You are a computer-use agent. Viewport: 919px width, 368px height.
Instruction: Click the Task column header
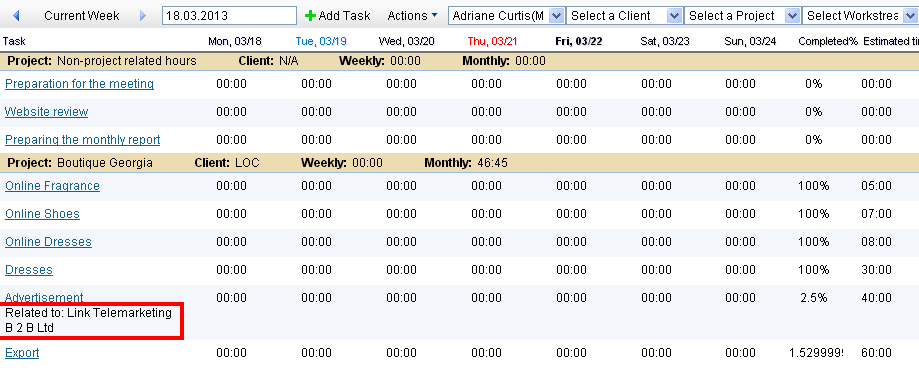click(14, 42)
